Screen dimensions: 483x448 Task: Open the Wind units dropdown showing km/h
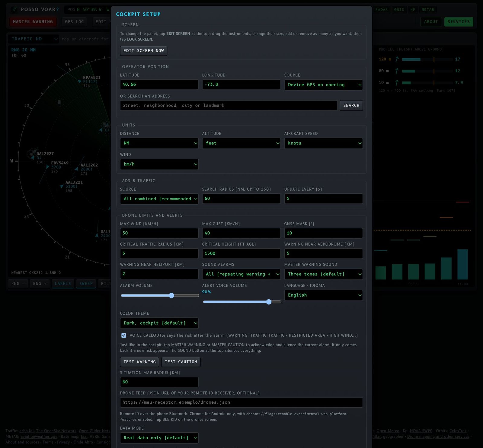(x=159, y=164)
